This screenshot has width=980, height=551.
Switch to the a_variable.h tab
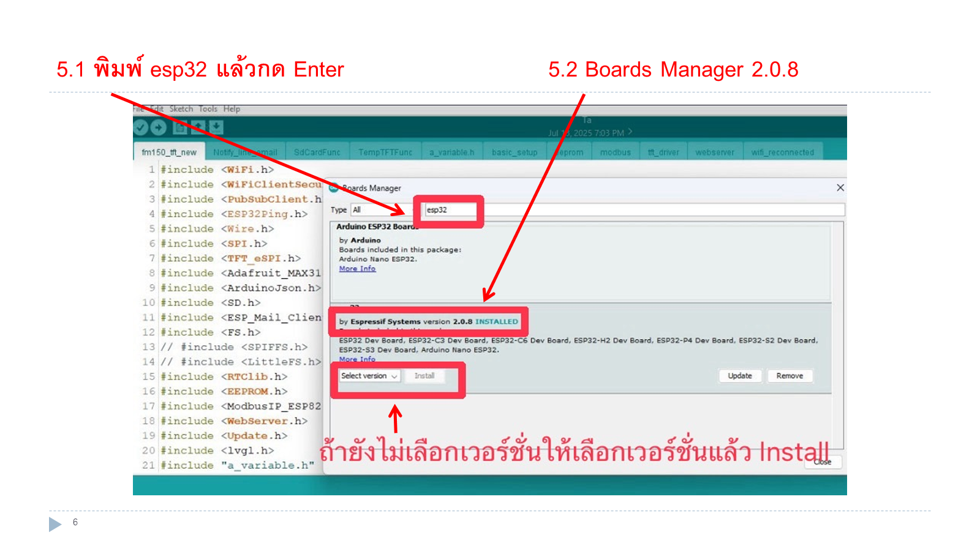coord(451,152)
